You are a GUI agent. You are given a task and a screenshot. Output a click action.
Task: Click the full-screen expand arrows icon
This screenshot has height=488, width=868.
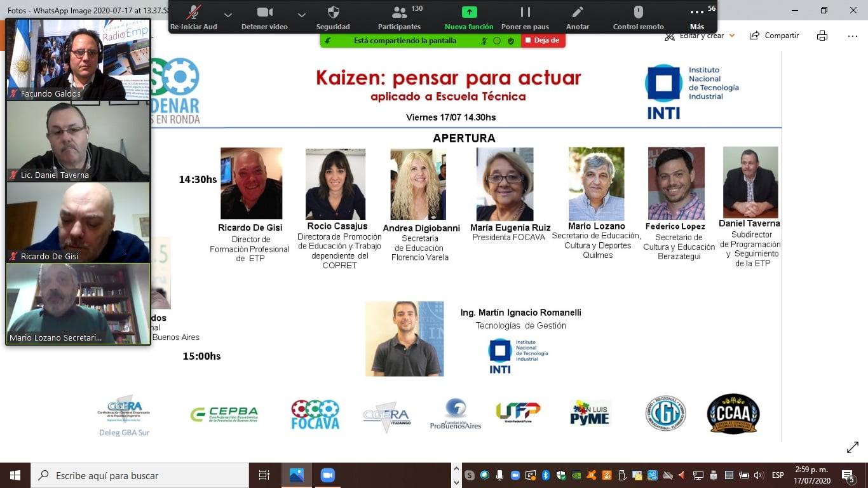[x=853, y=448]
